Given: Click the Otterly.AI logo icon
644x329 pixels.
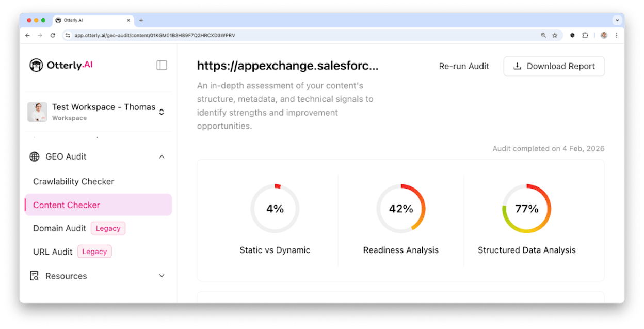Looking at the screenshot, I should point(36,65).
